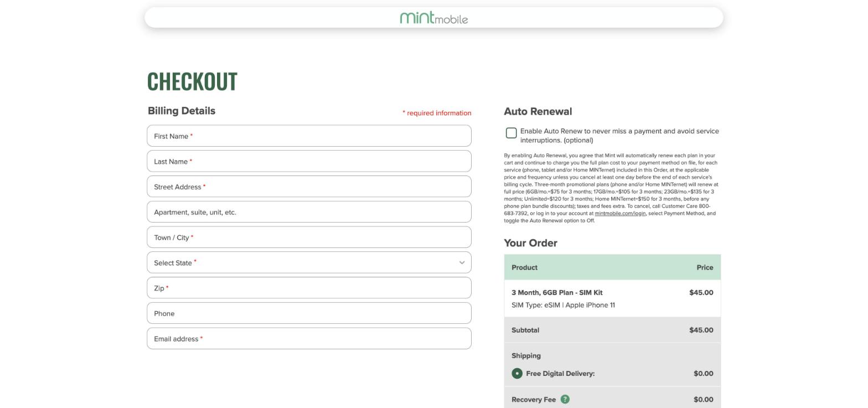Open the Recovery Fee help question mark
Viewport: 868px width, 408px height.
pyautogui.click(x=565, y=399)
